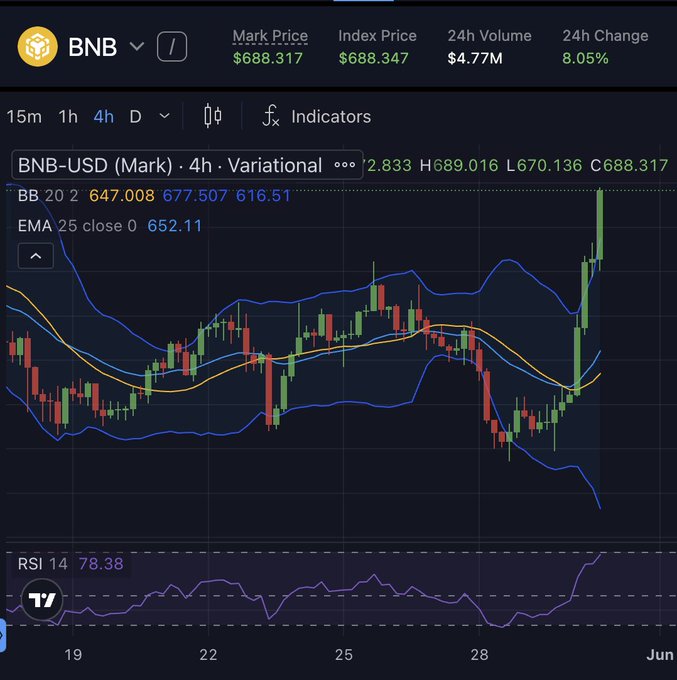
Task: Click the Jun label on time axis
Action: 659,654
